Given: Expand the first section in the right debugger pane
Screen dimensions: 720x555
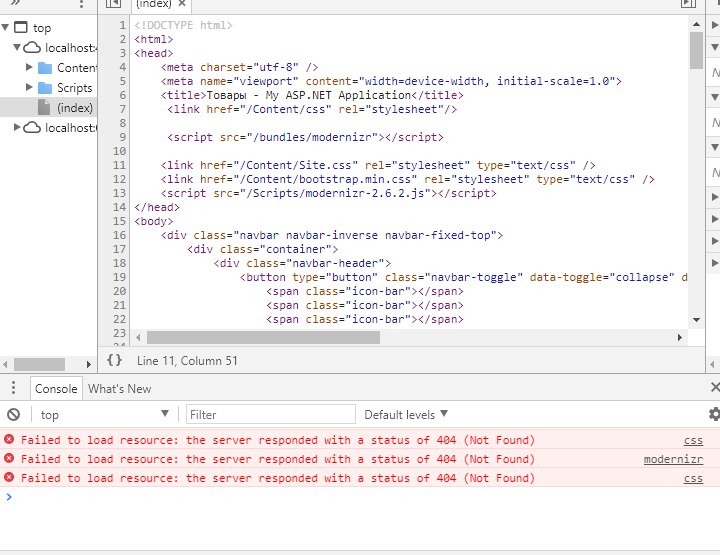Looking at the screenshot, I should [x=714, y=24].
